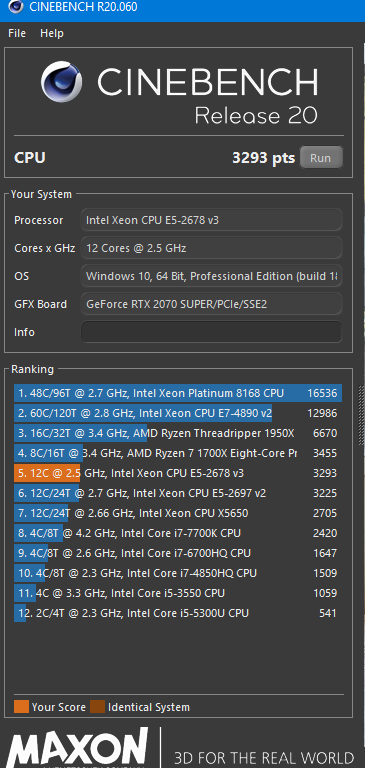Click the orange Your Score legend swatch
The width and height of the screenshot is (365, 768).
click(22, 707)
